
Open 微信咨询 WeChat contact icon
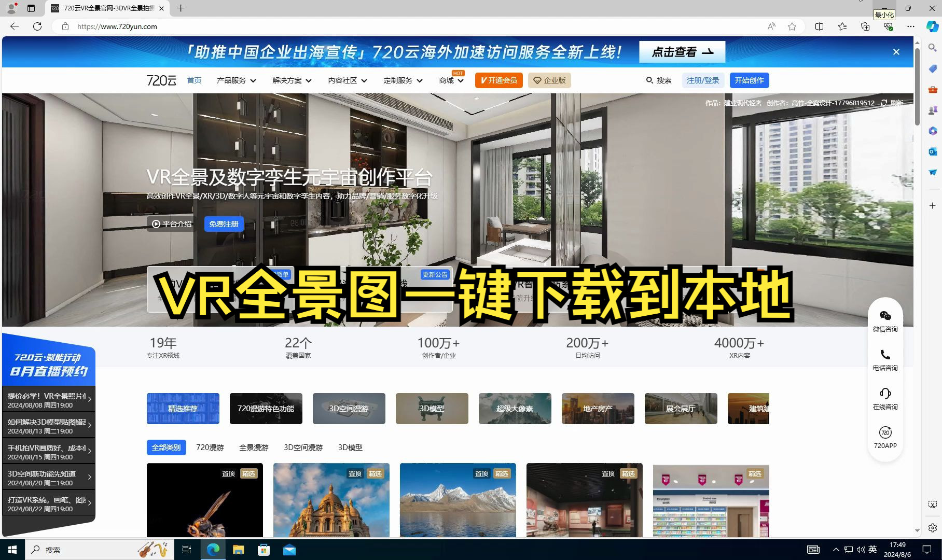[885, 321]
